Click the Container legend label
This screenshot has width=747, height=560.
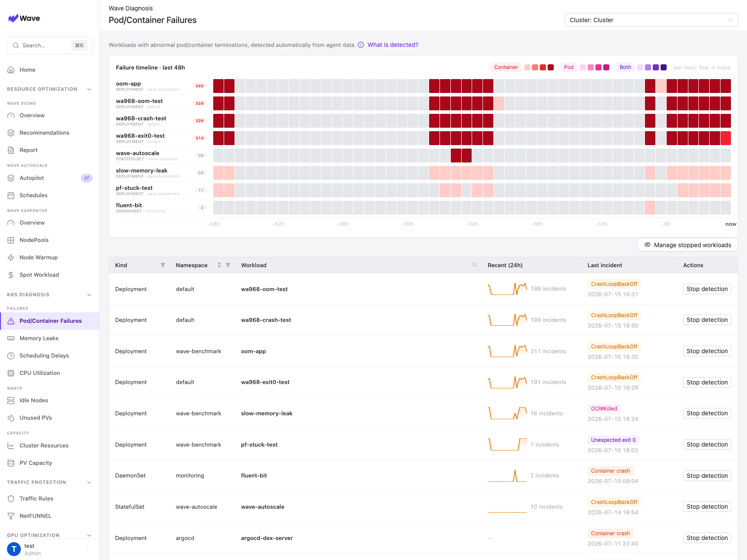(506, 67)
